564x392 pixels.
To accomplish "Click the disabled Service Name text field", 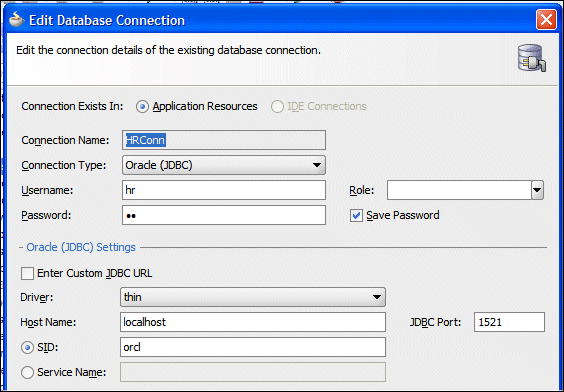I will coord(253,372).
